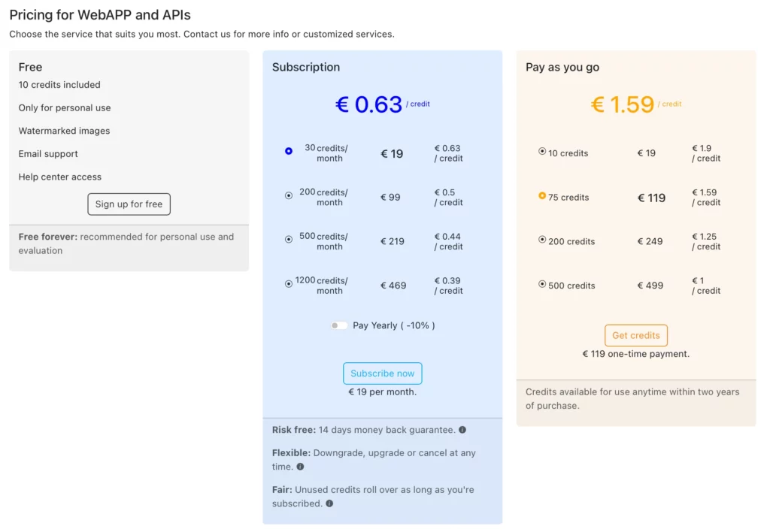Choose the 75 credits package
This screenshot has height=532, width=770.
pos(542,197)
